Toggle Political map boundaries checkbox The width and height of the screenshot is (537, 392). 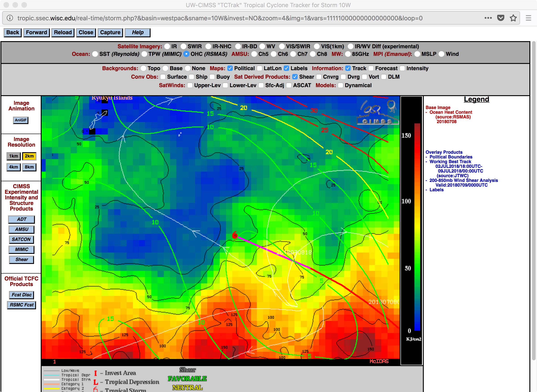[x=230, y=68]
